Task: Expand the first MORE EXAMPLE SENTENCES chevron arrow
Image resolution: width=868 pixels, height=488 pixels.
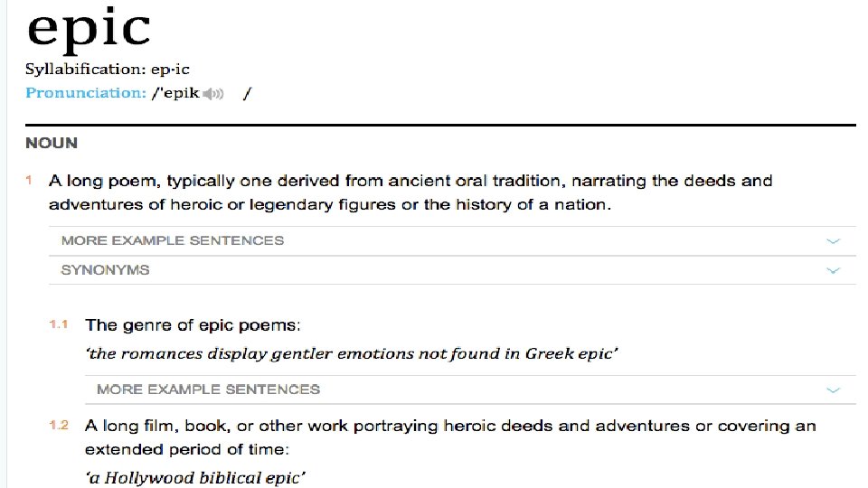Action: click(x=833, y=241)
